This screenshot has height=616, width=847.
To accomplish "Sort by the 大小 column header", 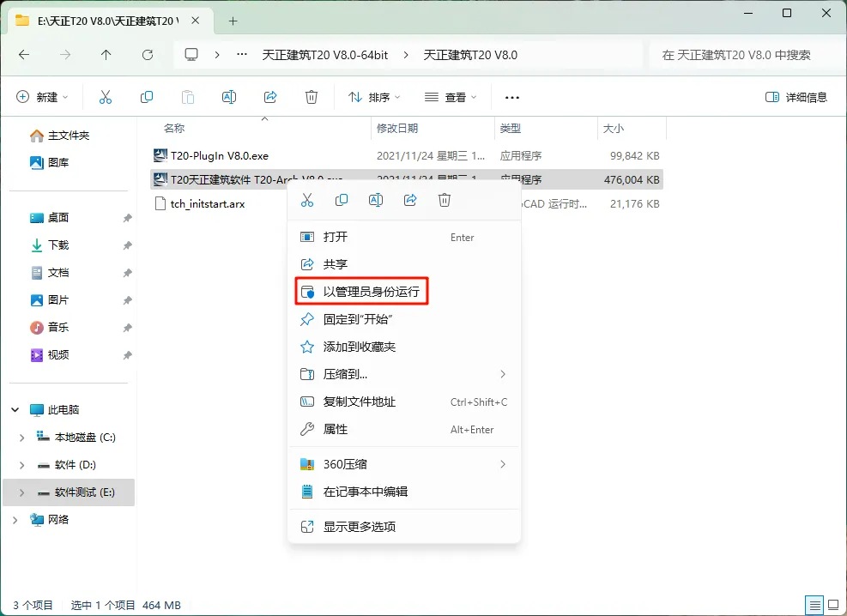I will click(x=632, y=129).
